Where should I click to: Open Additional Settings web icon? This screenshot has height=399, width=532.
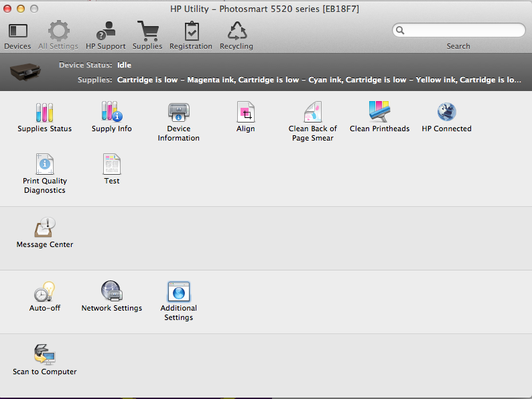coord(178,291)
